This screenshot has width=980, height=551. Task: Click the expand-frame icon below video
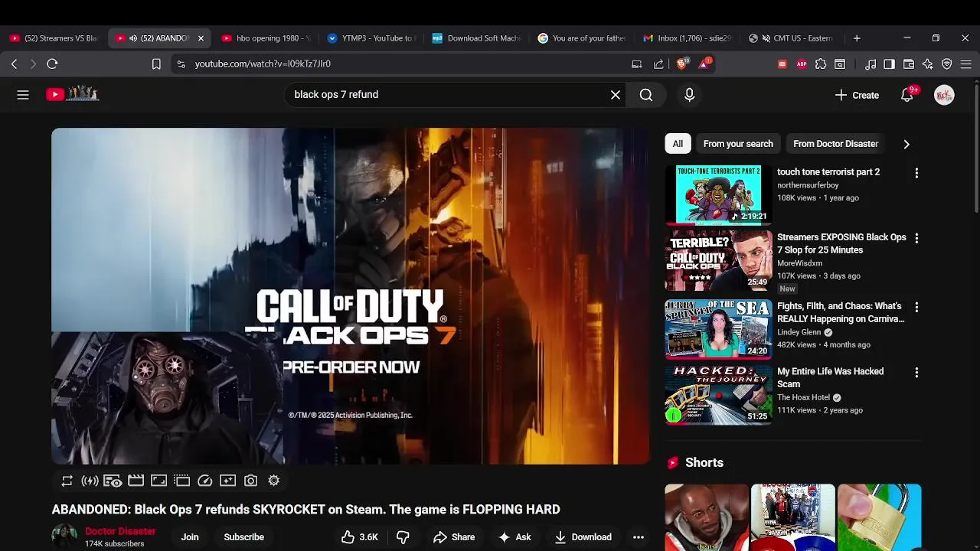coord(158,481)
